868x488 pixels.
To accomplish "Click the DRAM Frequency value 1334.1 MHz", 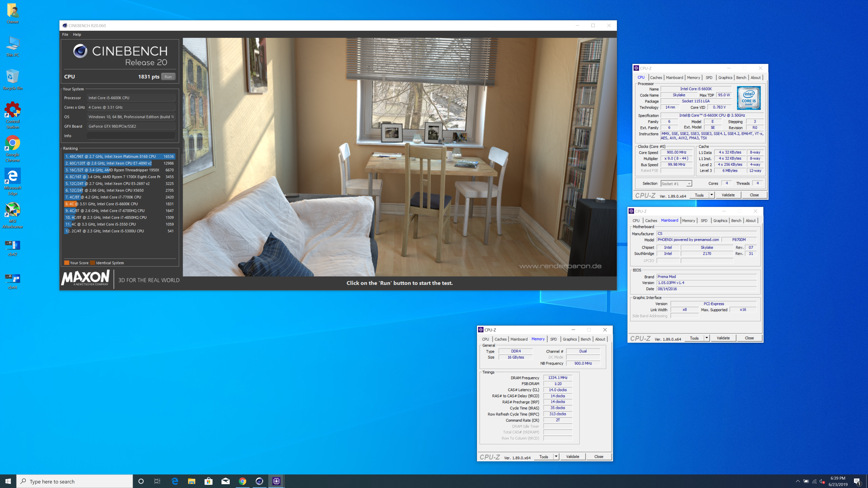I will [558, 378].
